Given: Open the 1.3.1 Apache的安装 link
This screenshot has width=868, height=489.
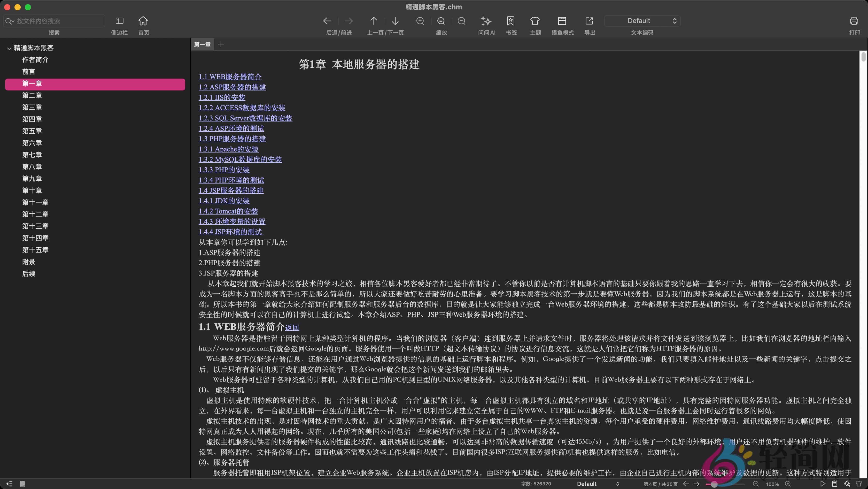Looking at the screenshot, I should [x=228, y=149].
